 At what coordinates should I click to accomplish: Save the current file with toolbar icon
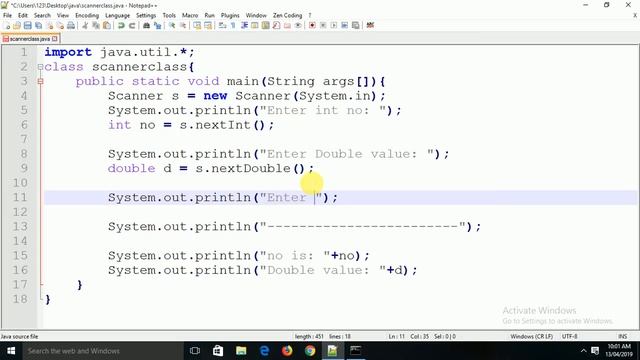tap(27, 25)
